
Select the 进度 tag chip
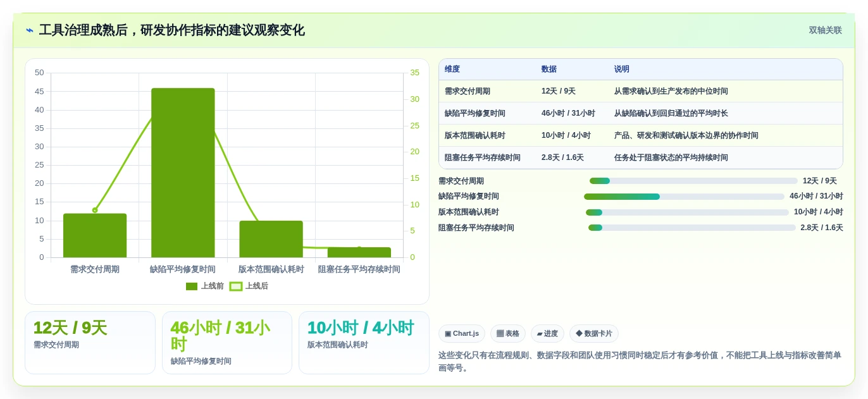pyautogui.click(x=547, y=334)
